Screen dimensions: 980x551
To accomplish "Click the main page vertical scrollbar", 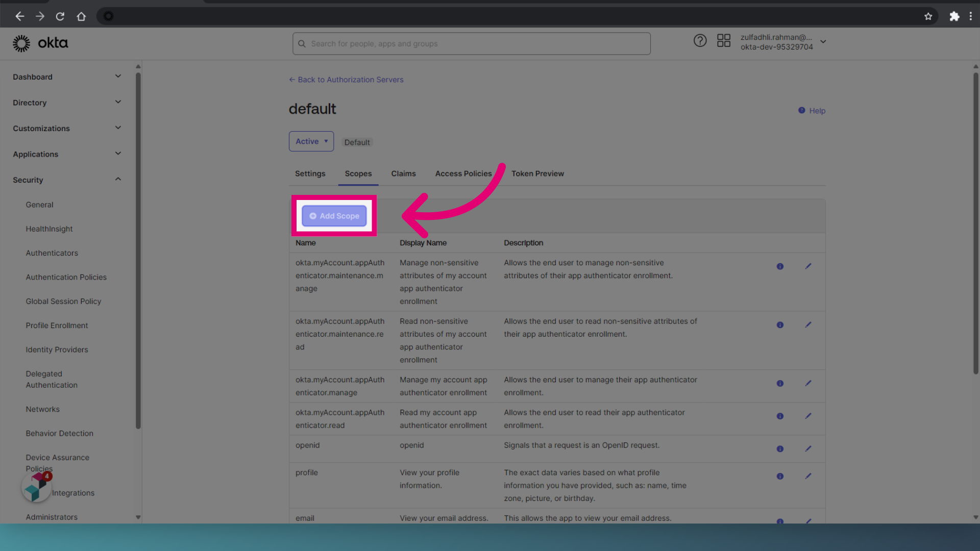I will [x=975, y=223].
